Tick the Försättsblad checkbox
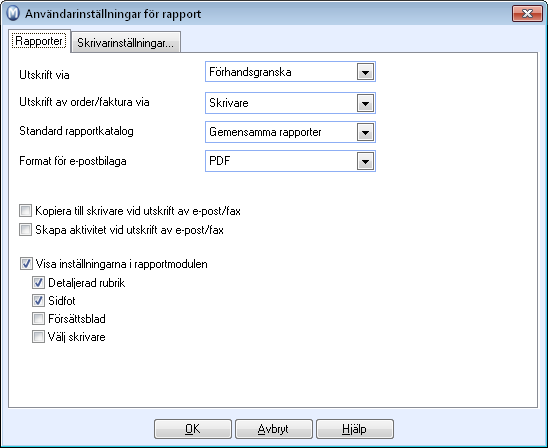 click(x=38, y=319)
